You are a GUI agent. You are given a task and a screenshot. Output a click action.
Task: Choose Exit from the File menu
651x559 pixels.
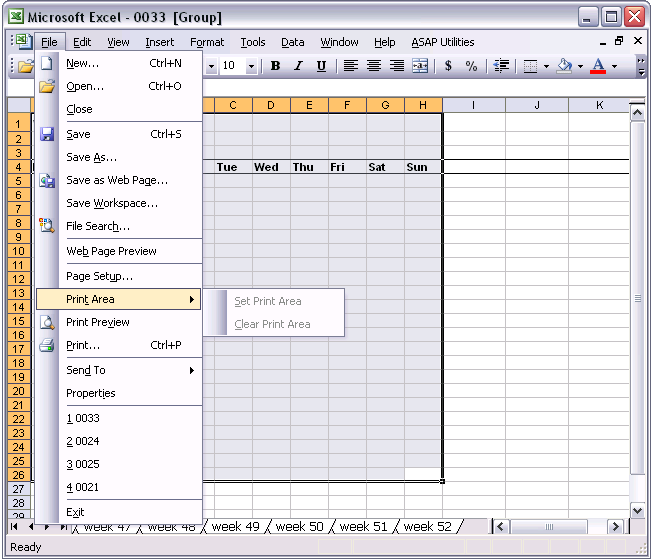pyautogui.click(x=119, y=512)
